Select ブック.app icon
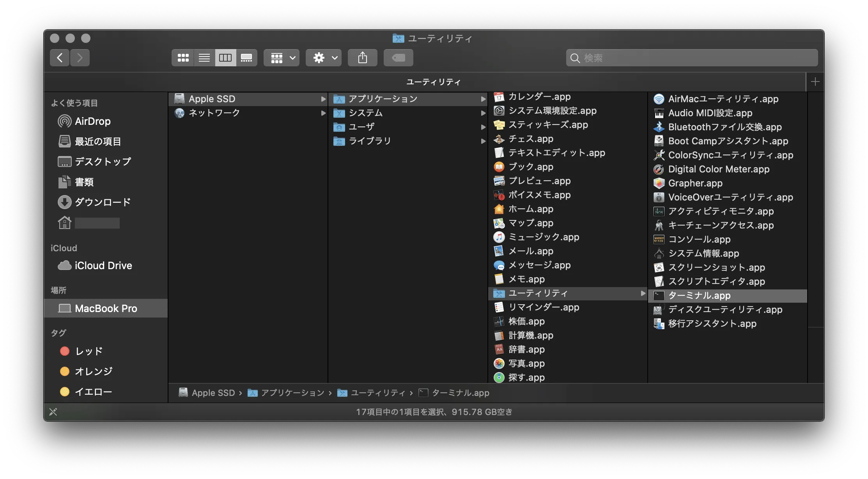 pos(499,167)
